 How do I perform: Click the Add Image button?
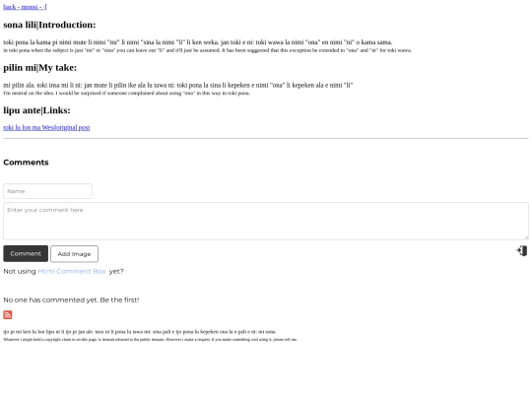pos(74,254)
